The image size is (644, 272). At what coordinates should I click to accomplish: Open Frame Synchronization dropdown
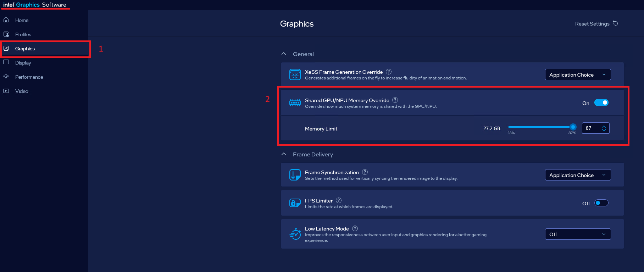tap(578, 175)
